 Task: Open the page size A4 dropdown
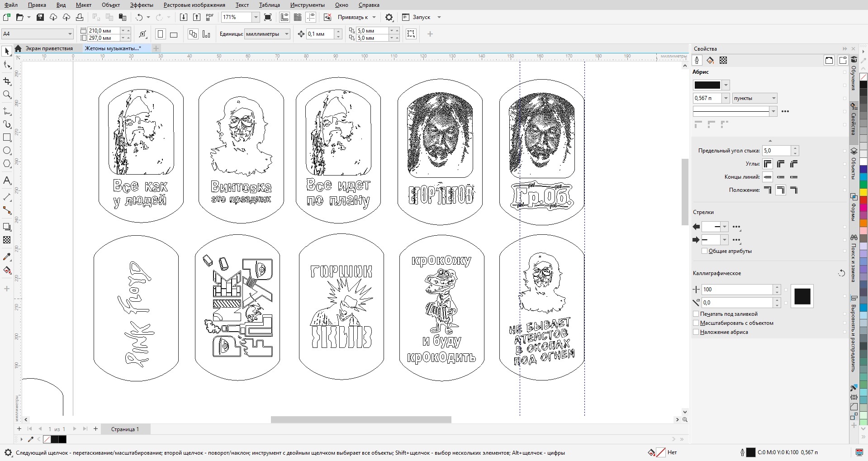pos(70,33)
